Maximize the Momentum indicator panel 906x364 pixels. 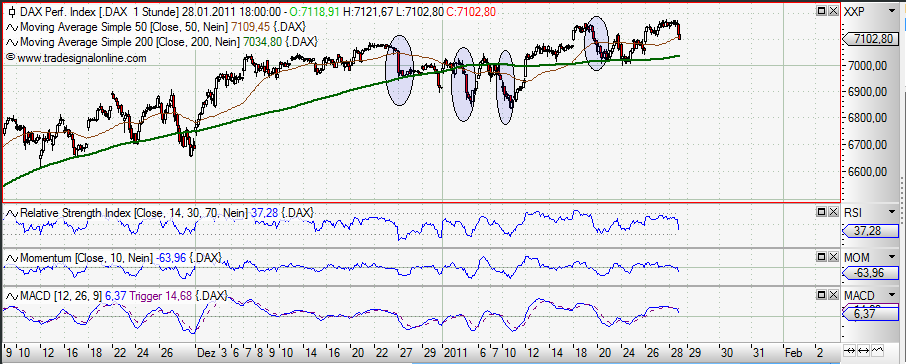coord(822,257)
